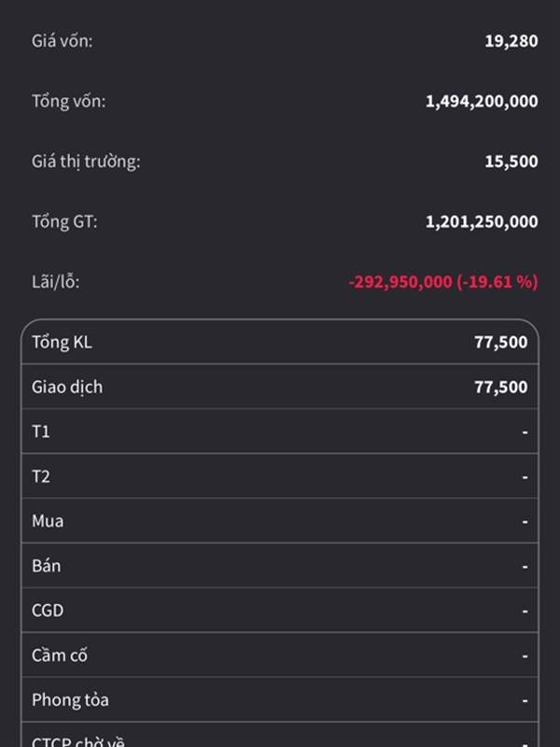Click the Tổng vốn label

68,101
